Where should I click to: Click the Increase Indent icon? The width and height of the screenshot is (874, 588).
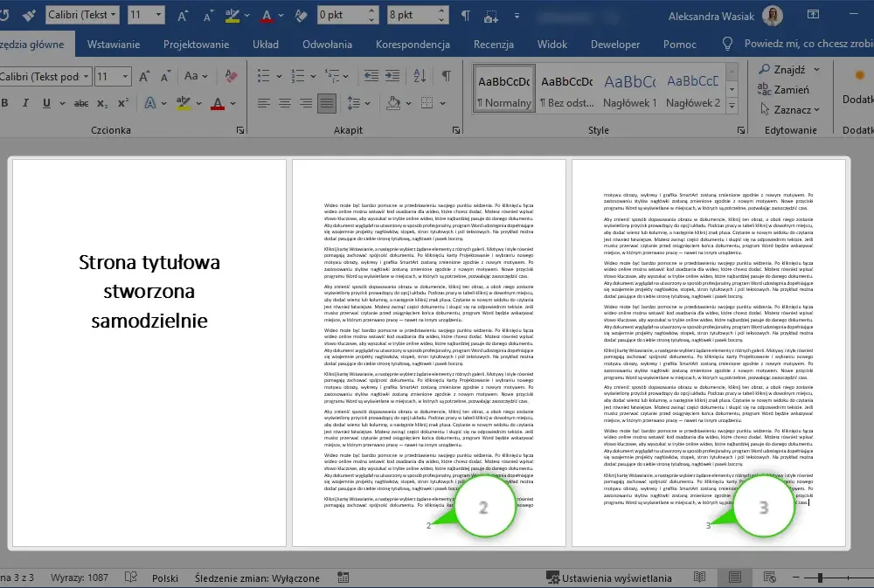[x=392, y=76]
